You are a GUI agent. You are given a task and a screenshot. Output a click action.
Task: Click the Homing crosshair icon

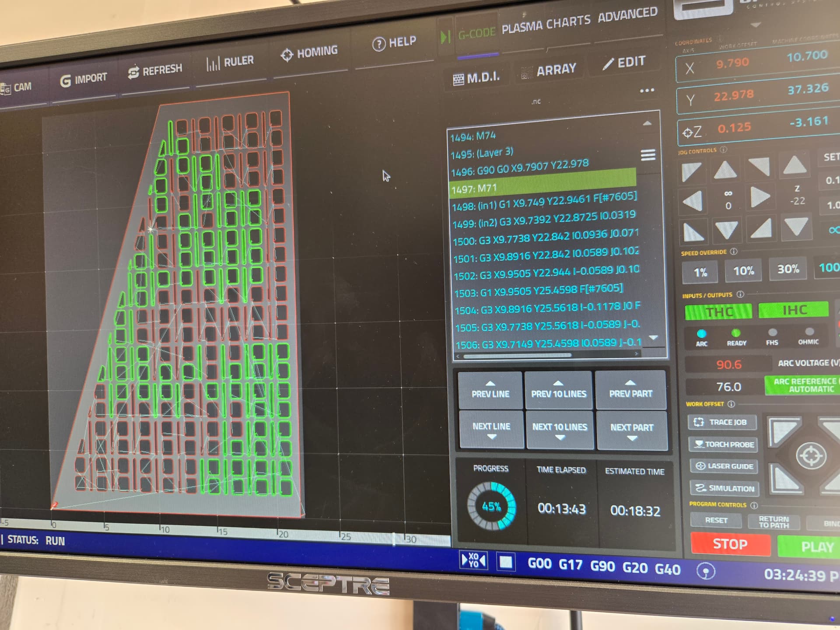click(287, 55)
